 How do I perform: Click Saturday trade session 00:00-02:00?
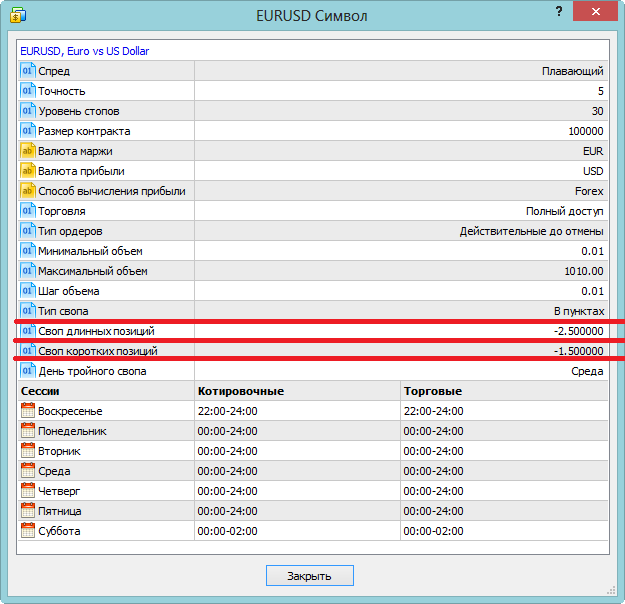click(433, 531)
